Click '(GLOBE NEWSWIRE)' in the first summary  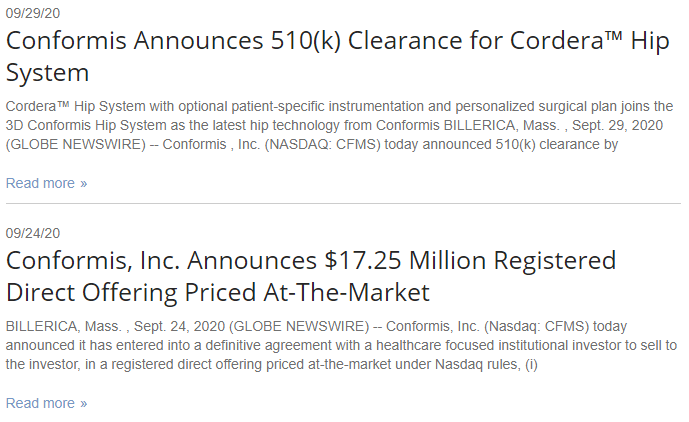[x=76, y=145]
